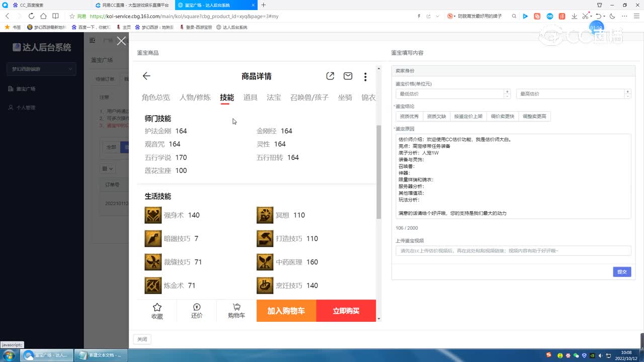Click the 强身术 skill icon

[x=153, y=215]
